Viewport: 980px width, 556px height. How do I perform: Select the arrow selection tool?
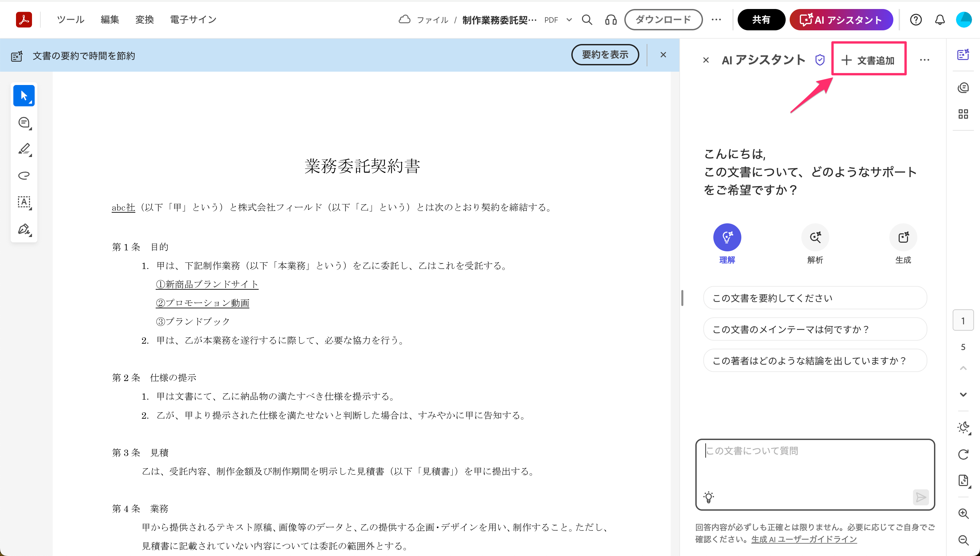(24, 95)
